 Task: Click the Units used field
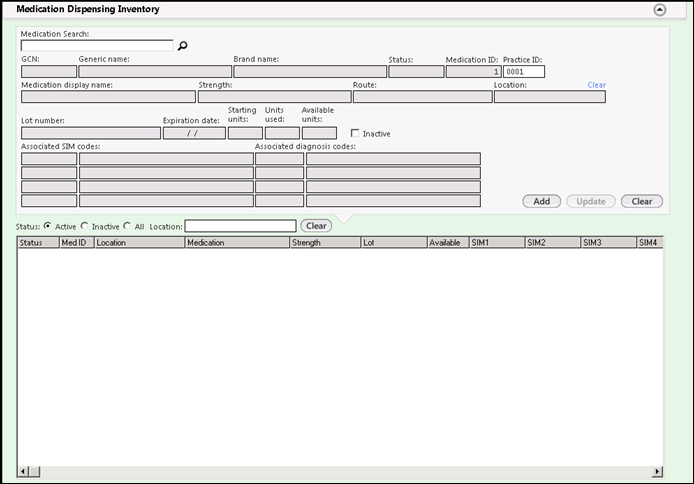pos(282,133)
